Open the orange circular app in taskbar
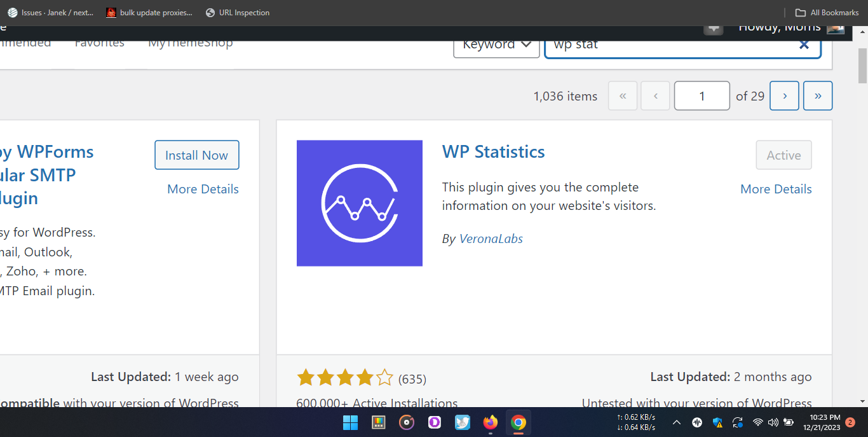Screen dimensions: 868x437 click(x=407, y=422)
